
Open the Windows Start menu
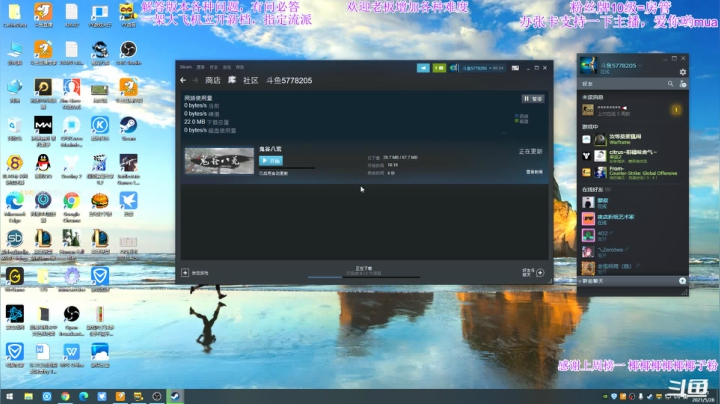[x=9, y=396]
